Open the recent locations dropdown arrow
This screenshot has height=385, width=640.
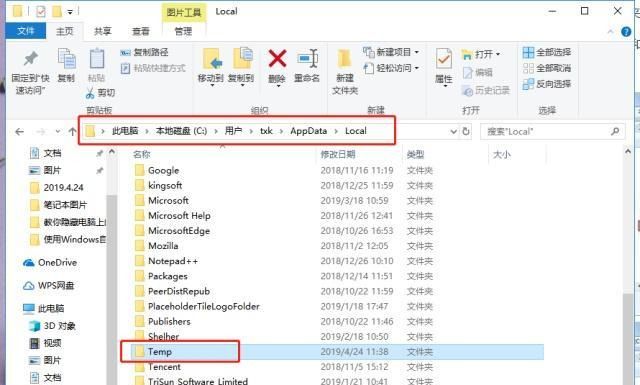(x=58, y=131)
